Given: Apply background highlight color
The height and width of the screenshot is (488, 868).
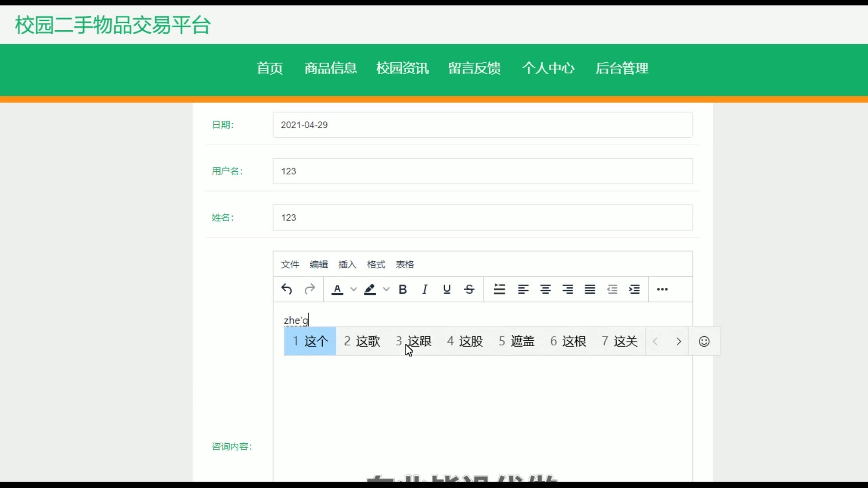Looking at the screenshot, I should pos(370,289).
